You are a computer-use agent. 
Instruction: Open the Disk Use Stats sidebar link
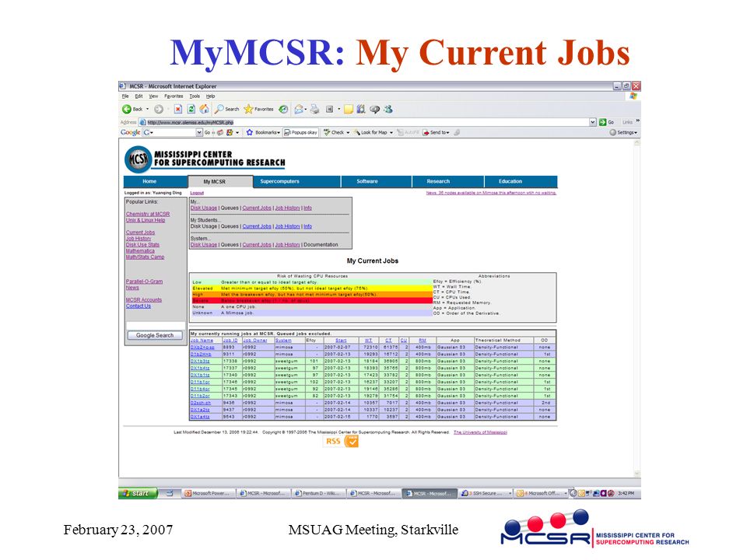tap(142, 245)
